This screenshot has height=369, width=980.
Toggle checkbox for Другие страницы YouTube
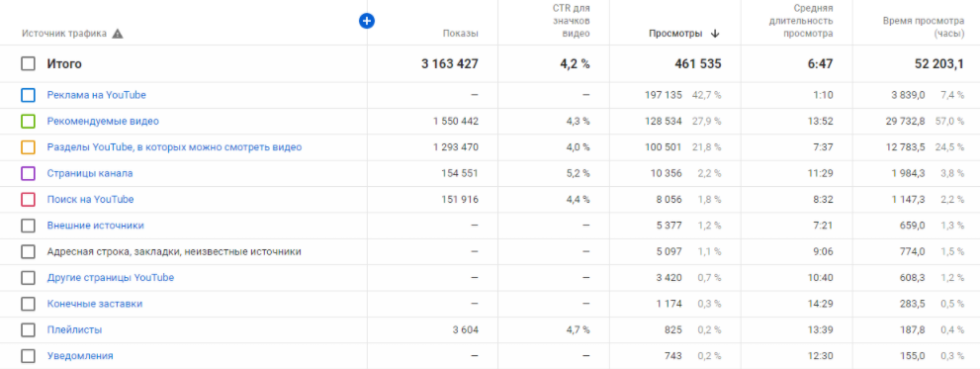[x=28, y=278]
